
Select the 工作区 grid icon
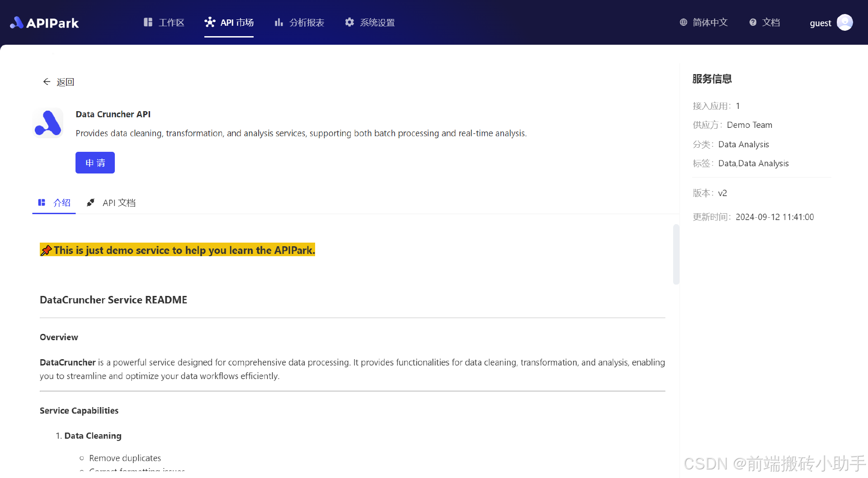click(148, 22)
